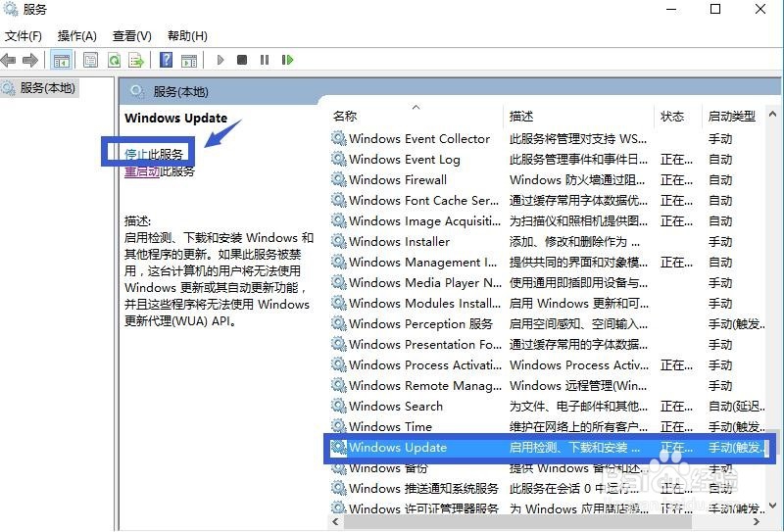The height and width of the screenshot is (532, 784).
Task: Select the Windows 推送通知系统服务 name
Action: pyautogui.click(x=424, y=489)
